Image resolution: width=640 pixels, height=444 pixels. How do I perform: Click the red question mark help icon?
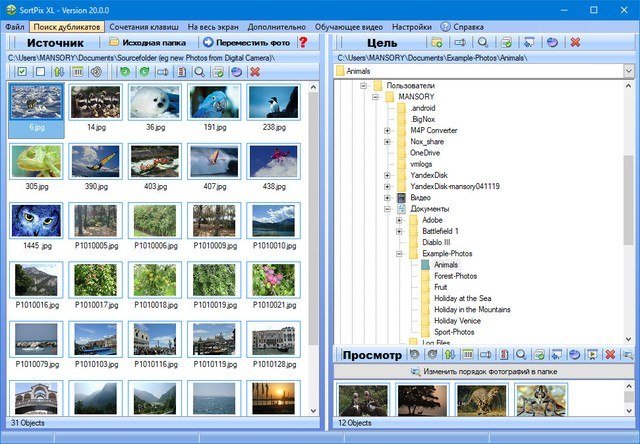(x=303, y=43)
